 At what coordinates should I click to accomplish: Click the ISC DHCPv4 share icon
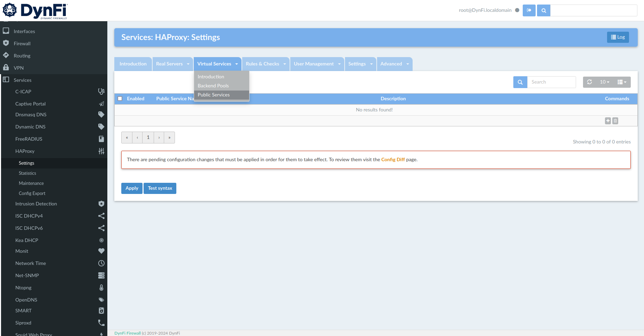(101, 216)
